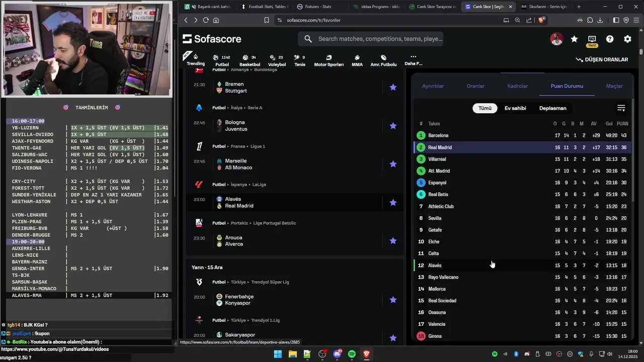
Task: Select the Tümü standings filter
Action: (x=485, y=108)
